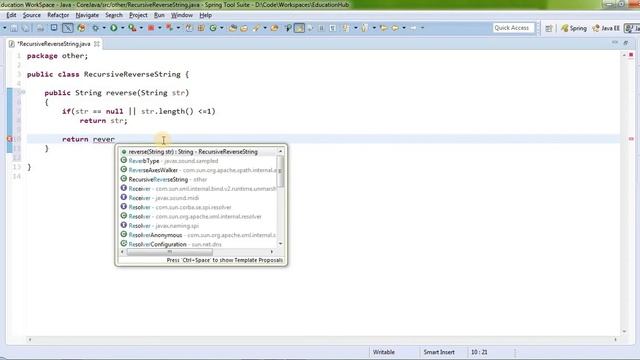Click Writable in the status bar
This screenshot has height=360, width=640.
(x=384, y=352)
